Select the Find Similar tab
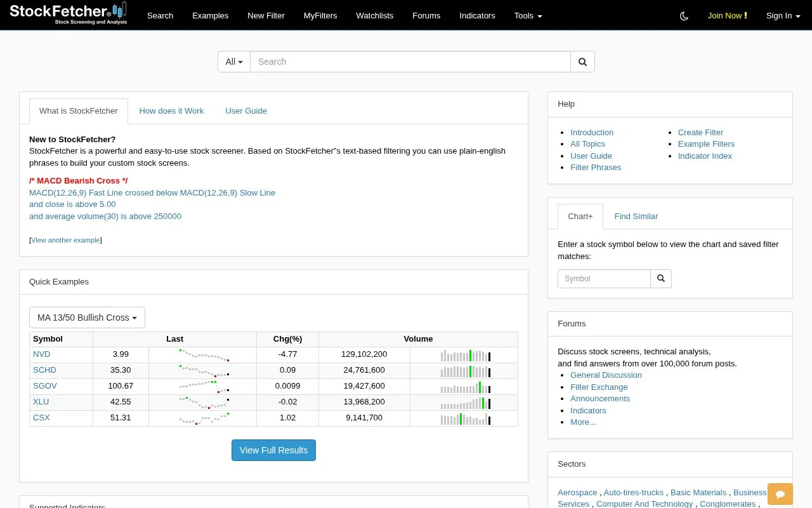Image resolution: width=812 pixels, height=508 pixels. (636, 217)
